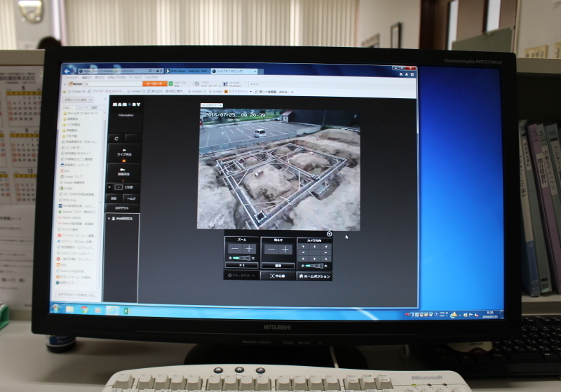Pan camera down with the down arrow
This screenshot has height=392, width=561.
314,258
